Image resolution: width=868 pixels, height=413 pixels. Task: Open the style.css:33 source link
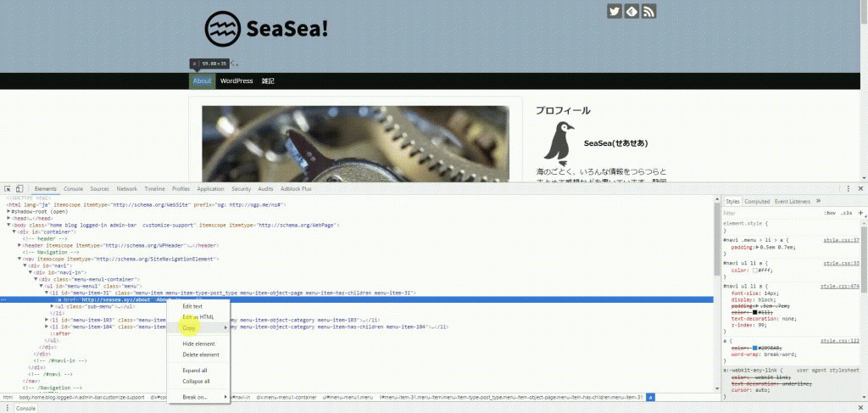pyautogui.click(x=842, y=264)
